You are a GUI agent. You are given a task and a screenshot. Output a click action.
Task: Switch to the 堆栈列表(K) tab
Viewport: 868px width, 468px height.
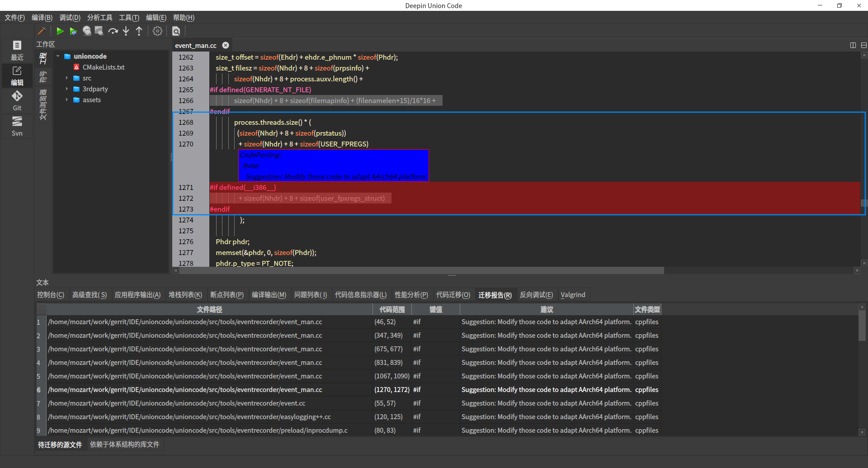185,295
